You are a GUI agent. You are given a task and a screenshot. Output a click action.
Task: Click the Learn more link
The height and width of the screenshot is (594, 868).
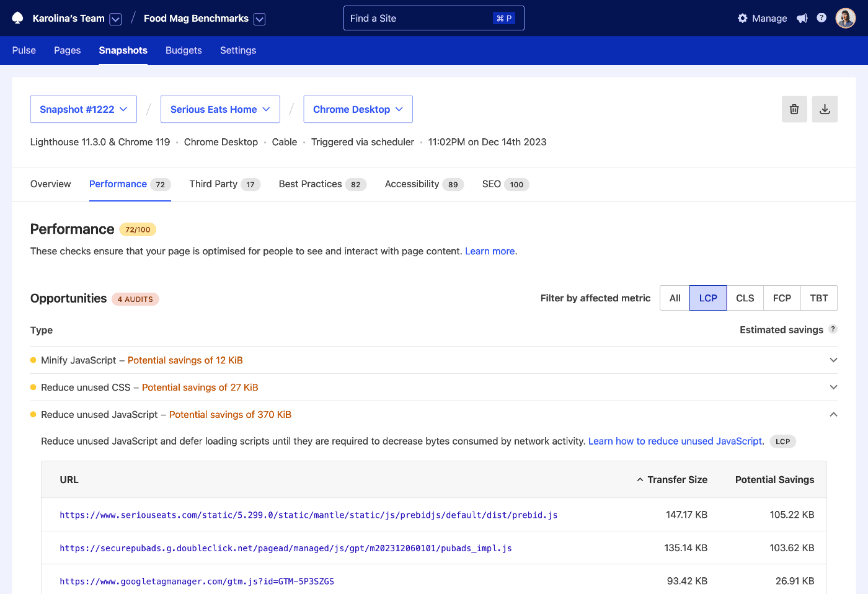coord(489,251)
